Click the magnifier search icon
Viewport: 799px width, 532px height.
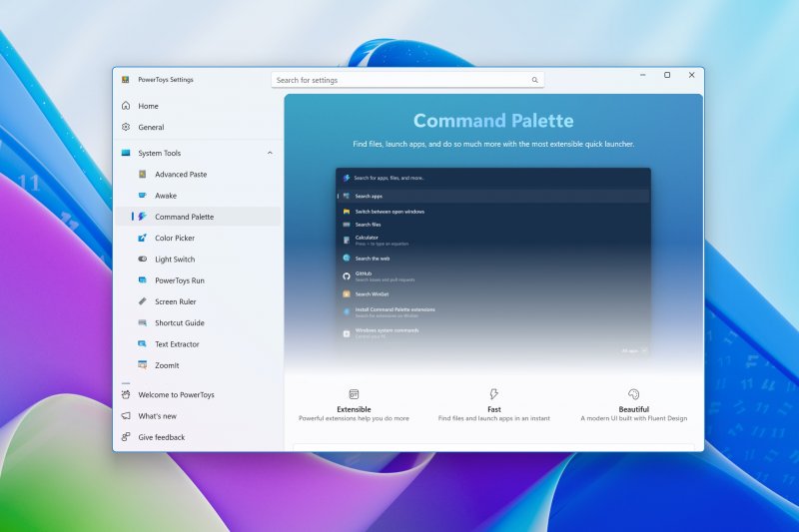[534, 80]
